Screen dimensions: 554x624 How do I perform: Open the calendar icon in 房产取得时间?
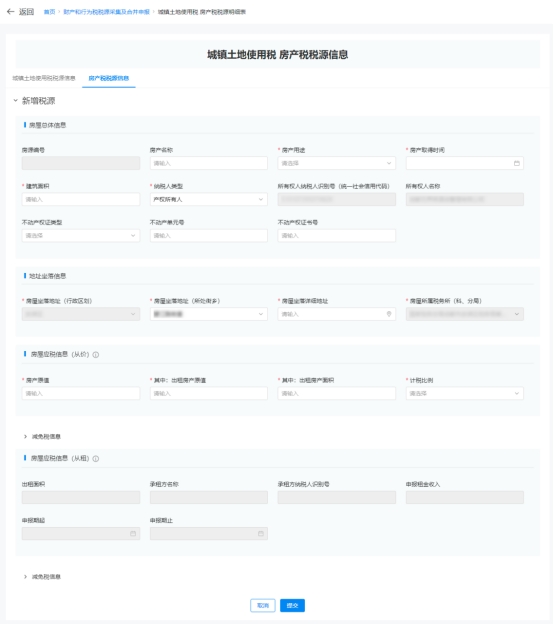click(517, 163)
